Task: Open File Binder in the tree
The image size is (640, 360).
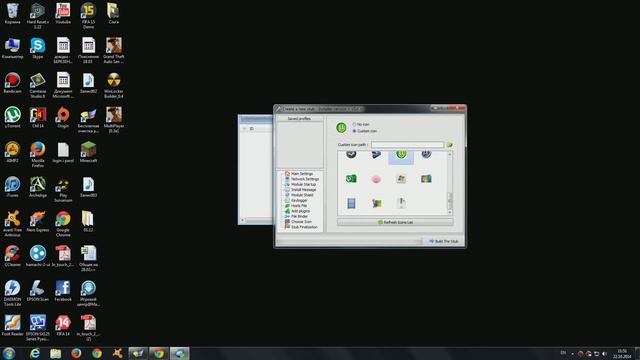Action: coord(299,216)
